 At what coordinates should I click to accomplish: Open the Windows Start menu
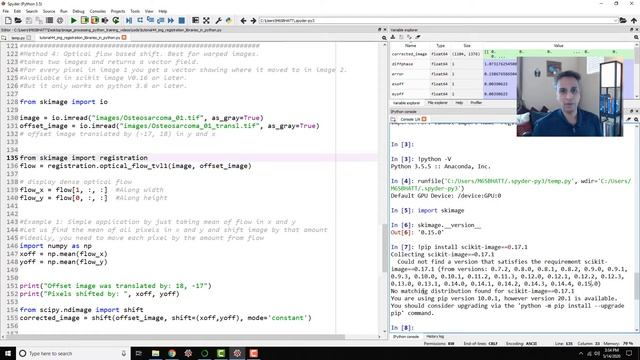tap(8, 353)
